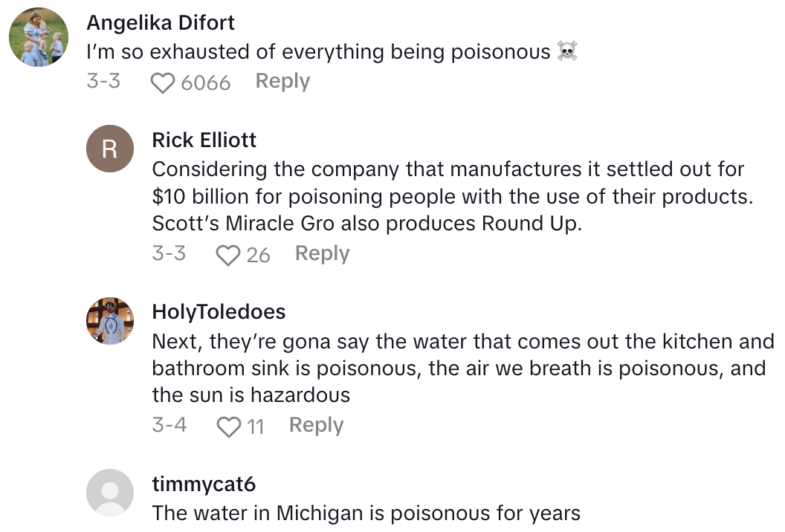Open Angelika Difort's profile picture

click(39, 37)
